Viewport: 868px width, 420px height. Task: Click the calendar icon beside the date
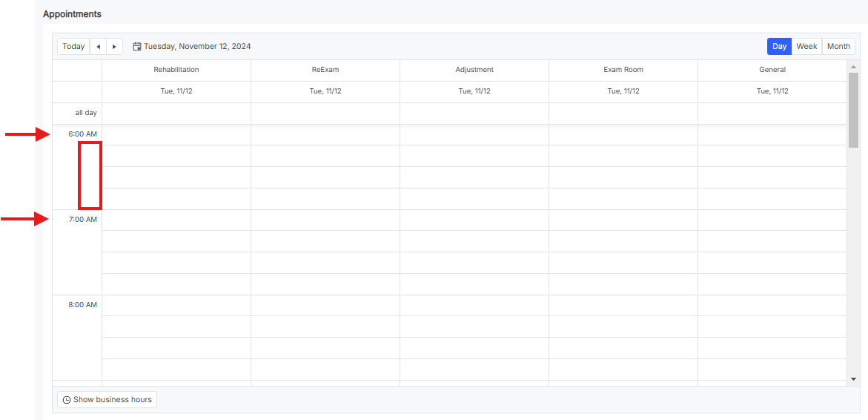(137, 47)
